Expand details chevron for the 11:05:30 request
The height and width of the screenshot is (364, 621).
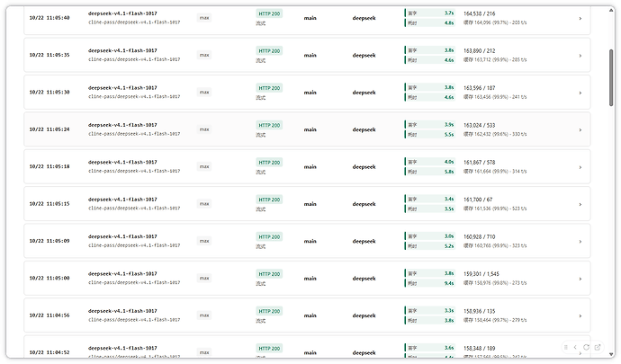click(580, 93)
